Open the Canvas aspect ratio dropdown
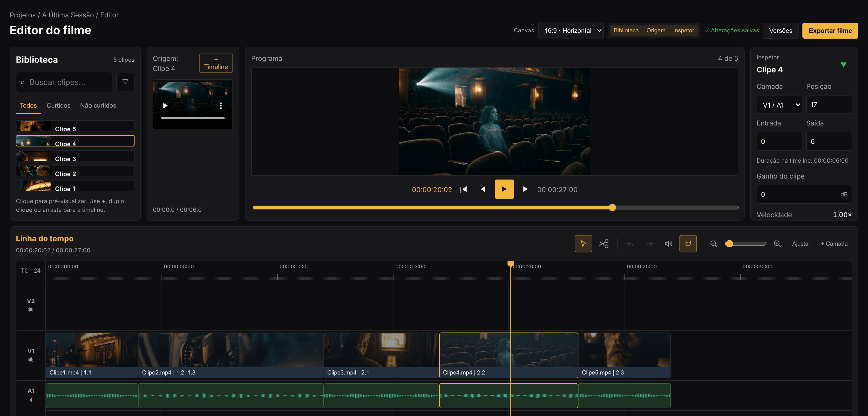The height and width of the screenshot is (416, 868). 571,30
